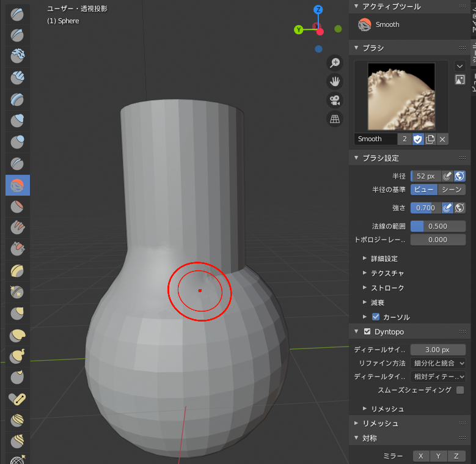Image resolution: width=476 pixels, height=464 pixels.
Task: Click the green Y axis on gizmo
Action: tap(299, 30)
